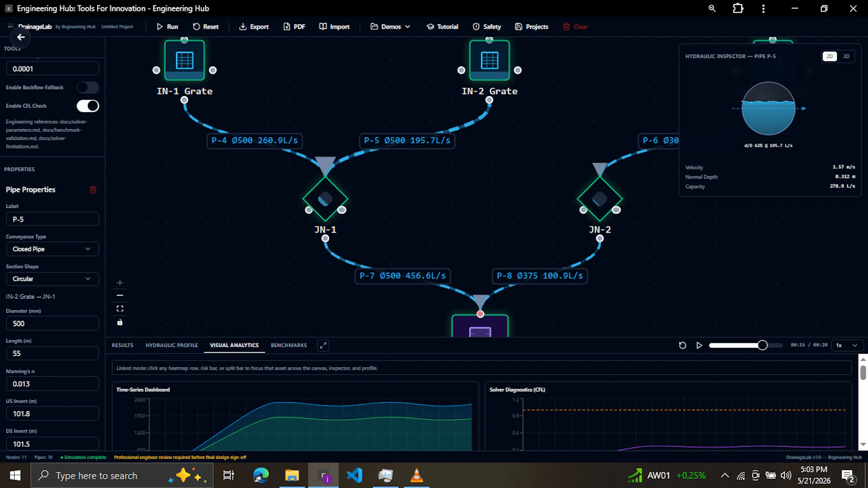Edit the 0.0001 tolerance field
868x488 pixels.
53,69
